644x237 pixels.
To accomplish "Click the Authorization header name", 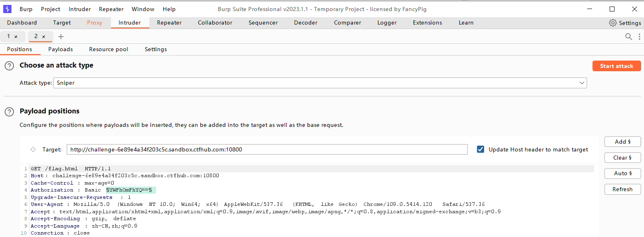I will tap(52, 190).
